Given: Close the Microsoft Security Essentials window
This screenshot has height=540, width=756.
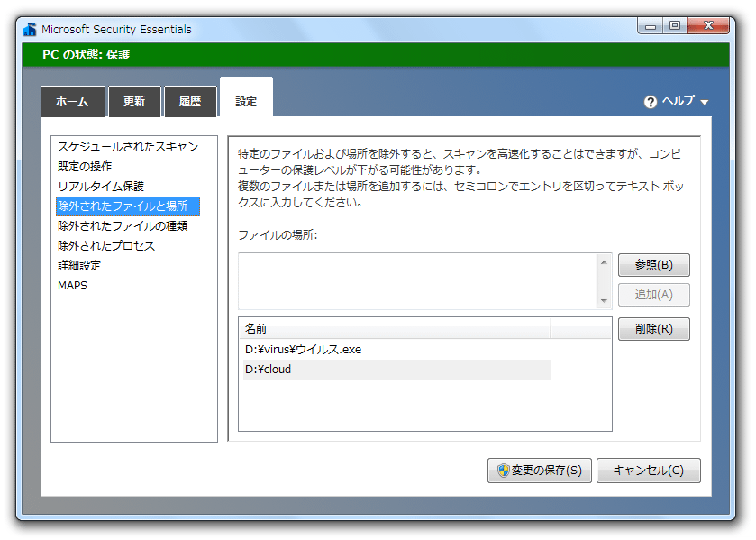Looking at the screenshot, I should tap(708, 26).
